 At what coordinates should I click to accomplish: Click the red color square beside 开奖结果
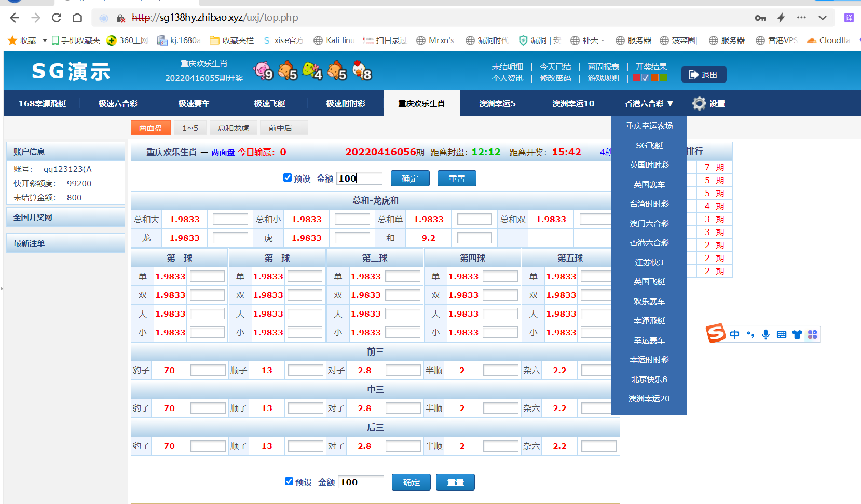point(636,77)
